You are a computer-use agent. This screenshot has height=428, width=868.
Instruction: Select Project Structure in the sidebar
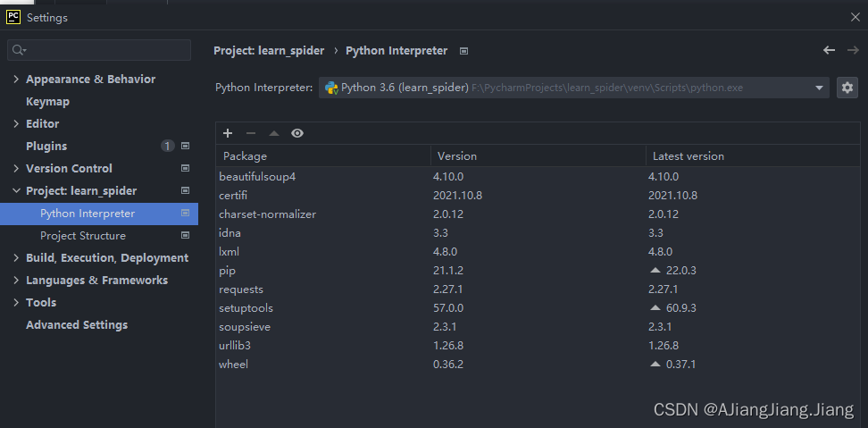82,236
